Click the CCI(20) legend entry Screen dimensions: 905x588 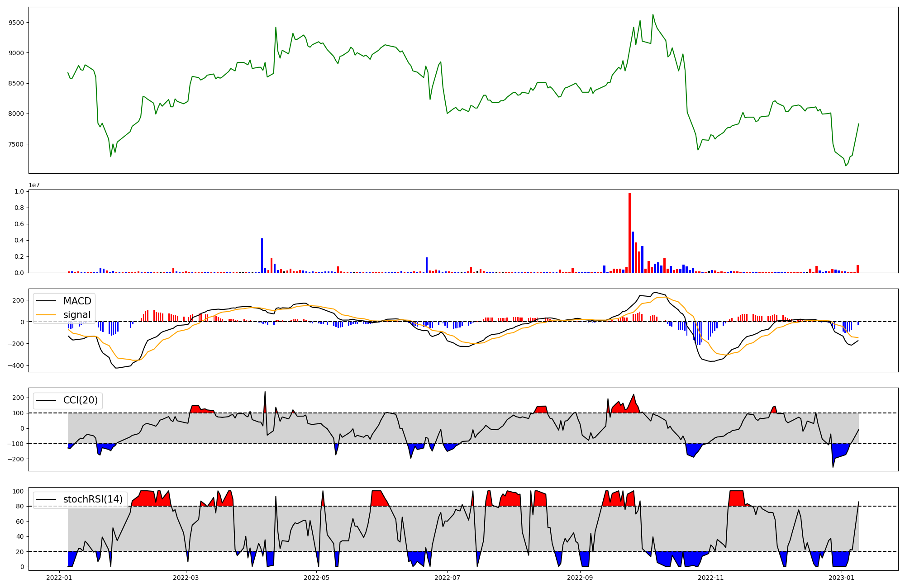click(80, 400)
